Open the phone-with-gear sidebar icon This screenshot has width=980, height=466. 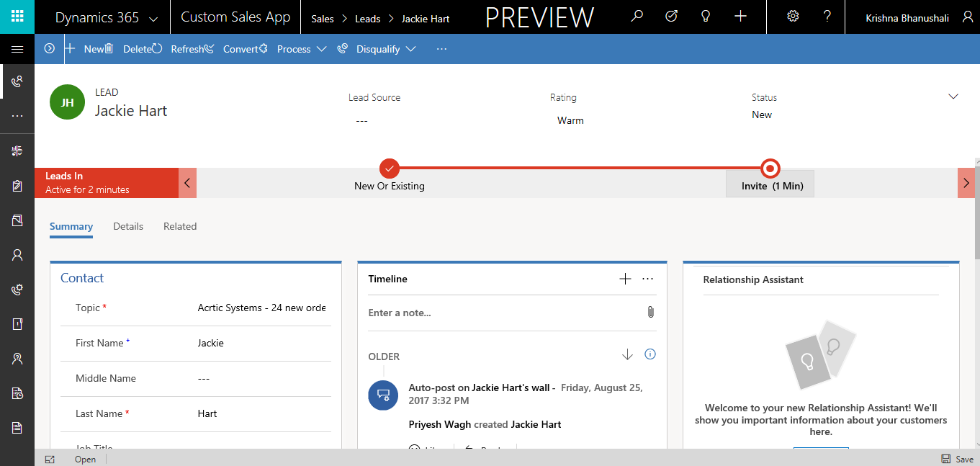(x=17, y=290)
